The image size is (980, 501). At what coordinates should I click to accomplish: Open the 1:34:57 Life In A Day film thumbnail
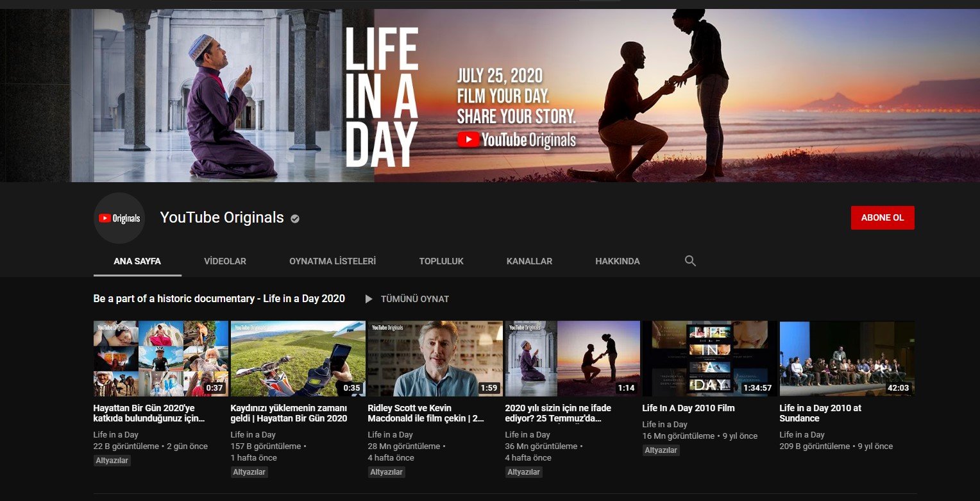pyautogui.click(x=709, y=359)
